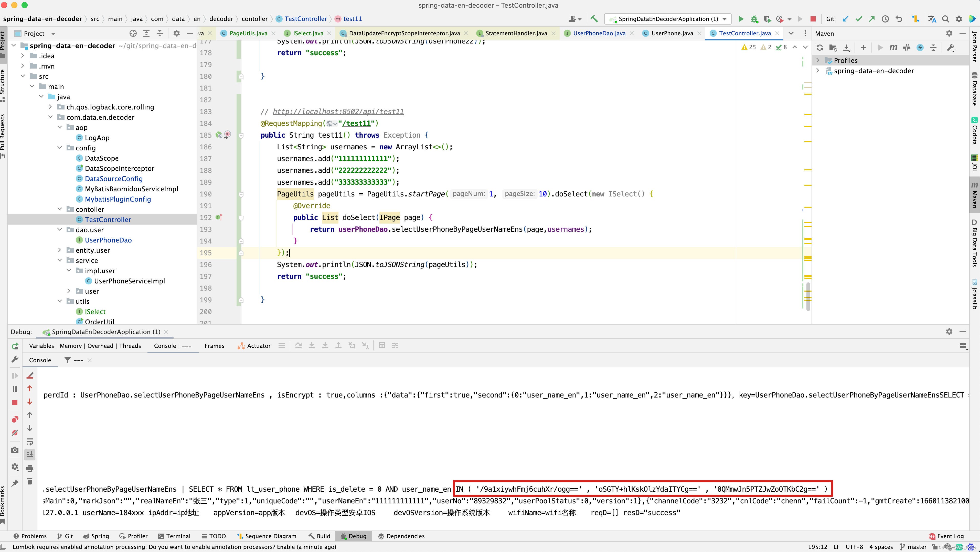Show hidden editor tabs dropdown
This screenshot has height=552, width=980.
click(x=791, y=33)
